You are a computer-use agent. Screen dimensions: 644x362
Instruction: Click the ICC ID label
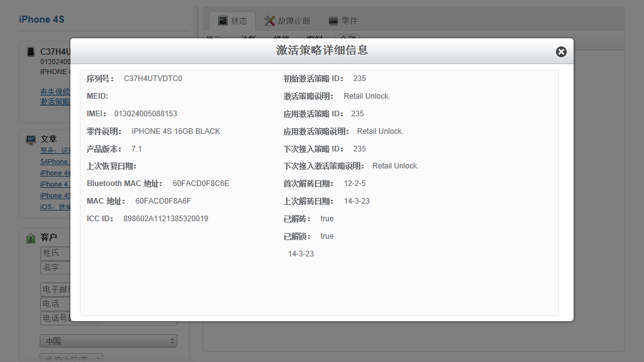point(100,219)
